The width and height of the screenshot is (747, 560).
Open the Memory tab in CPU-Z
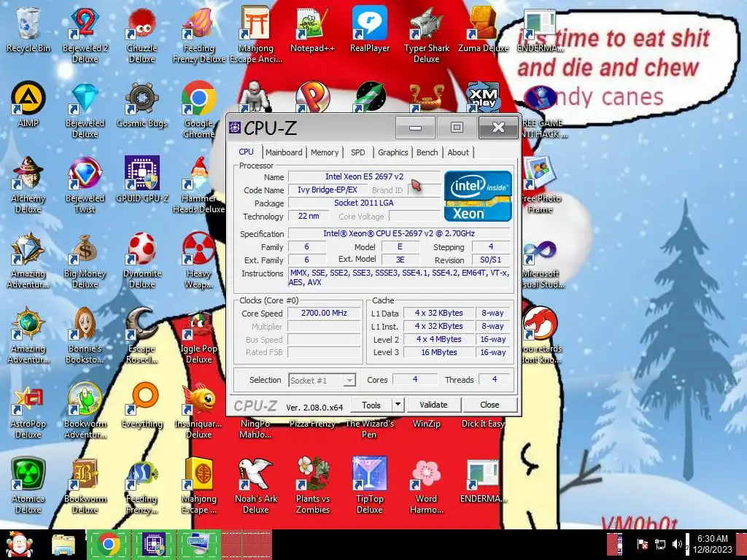click(325, 152)
